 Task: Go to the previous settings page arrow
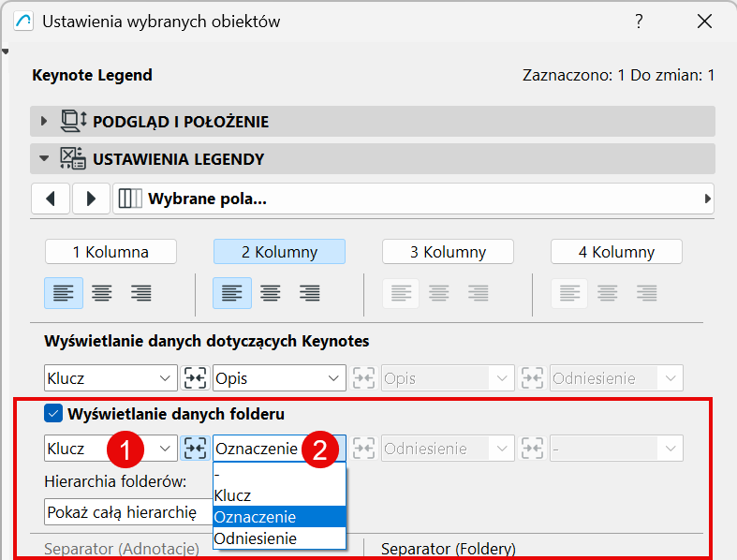click(51, 199)
